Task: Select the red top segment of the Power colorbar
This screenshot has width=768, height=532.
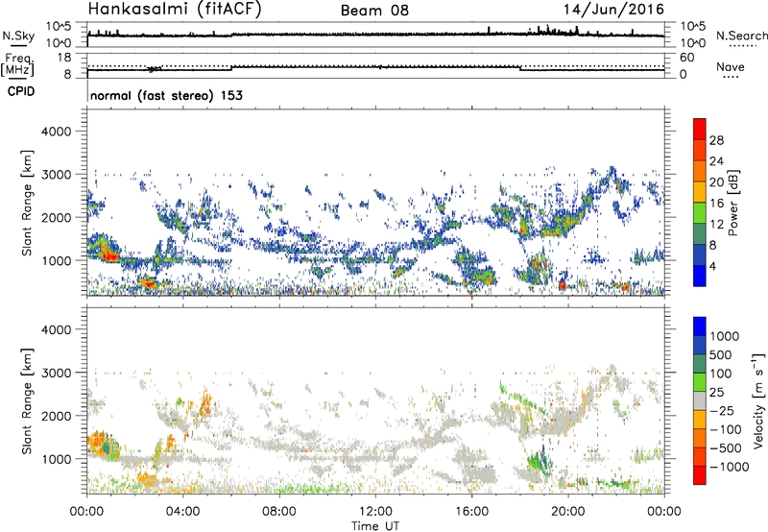Action: (x=700, y=129)
